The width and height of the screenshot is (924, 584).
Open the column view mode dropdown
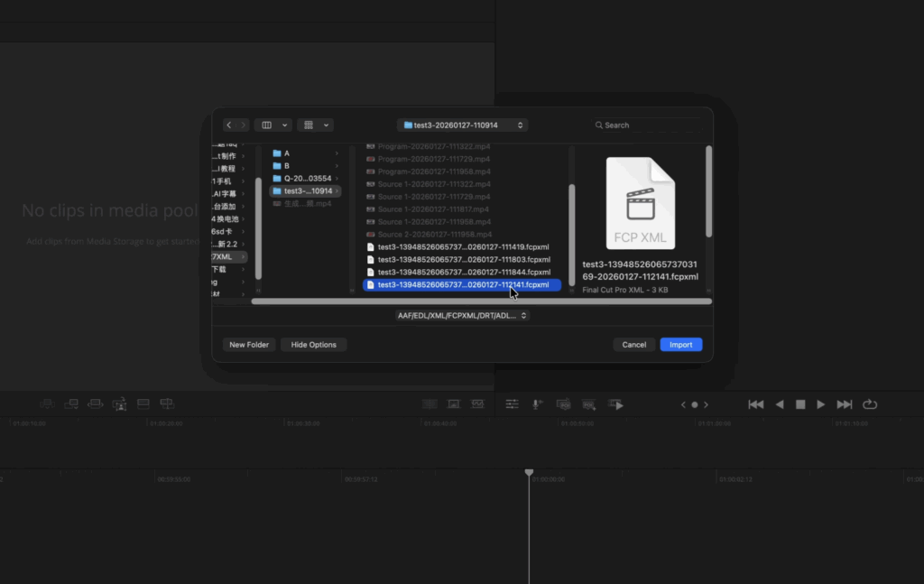click(x=273, y=125)
